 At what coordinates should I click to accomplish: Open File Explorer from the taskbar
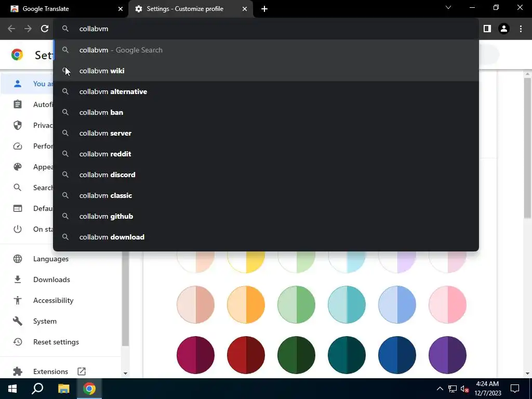[x=63, y=389]
